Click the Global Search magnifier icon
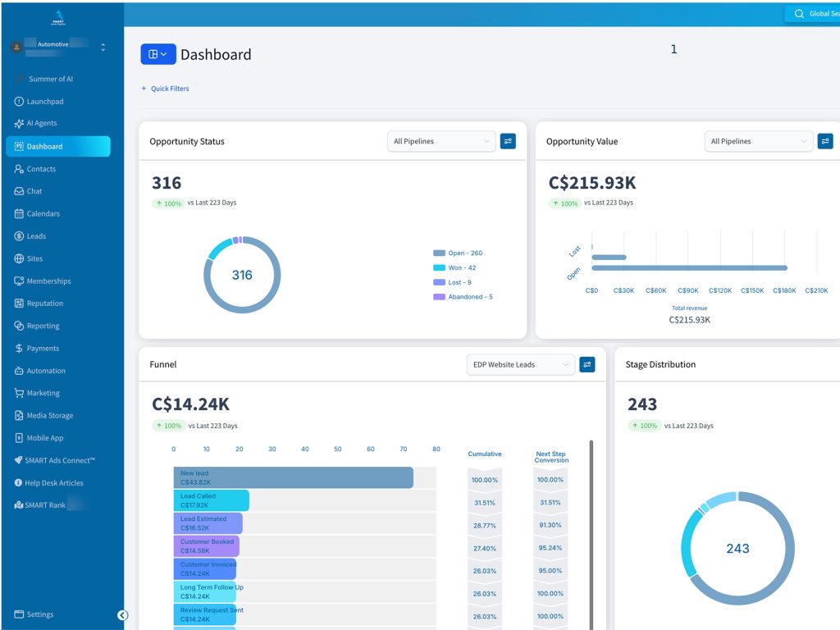Viewport: 840px width, 630px height. click(799, 14)
